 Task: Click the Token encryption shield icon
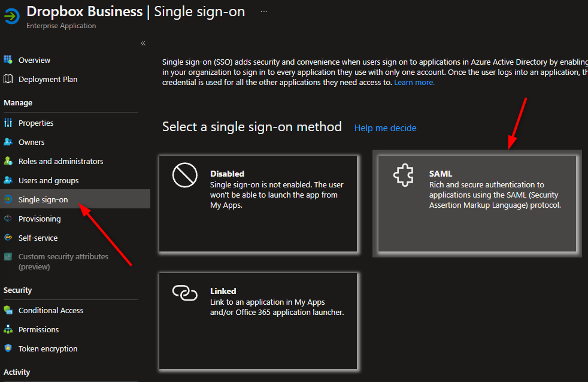click(8, 348)
